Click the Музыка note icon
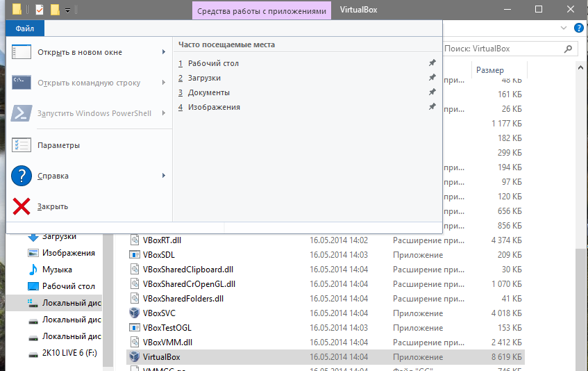Screen dimensions: 588x371 (x=33, y=270)
